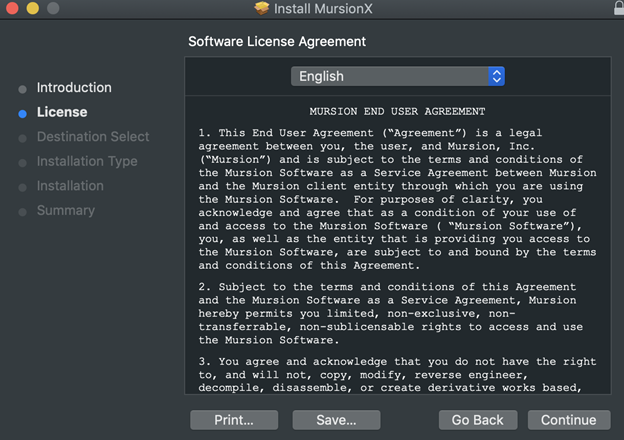Select the Summary step in the sidebar

tap(66, 210)
